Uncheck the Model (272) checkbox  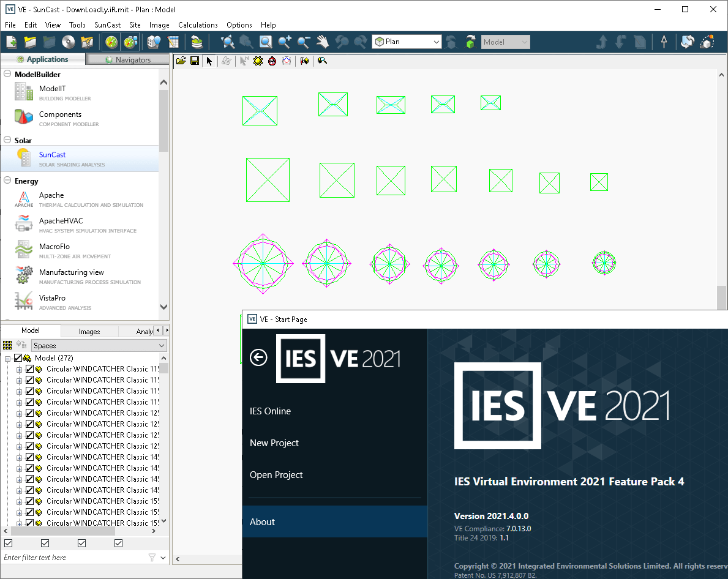tap(18, 357)
